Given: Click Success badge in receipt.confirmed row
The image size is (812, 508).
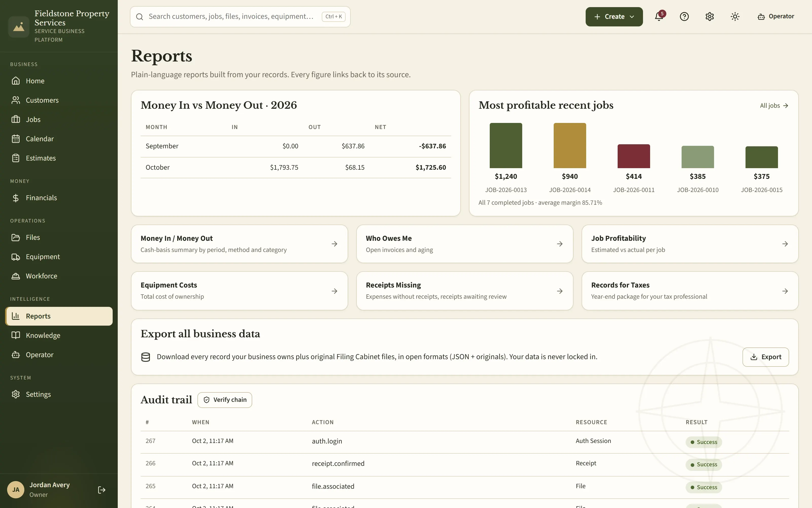Looking at the screenshot, I should coord(704,465).
